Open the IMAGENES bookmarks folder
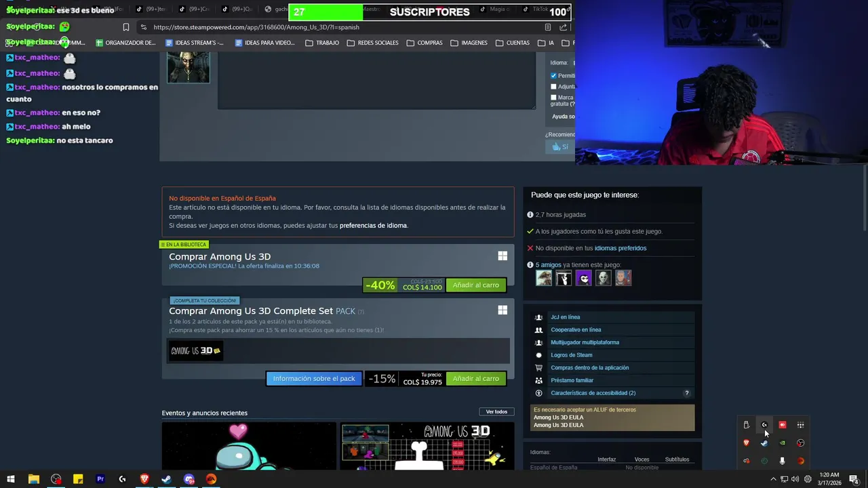The image size is (868, 488). [x=469, y=43]
